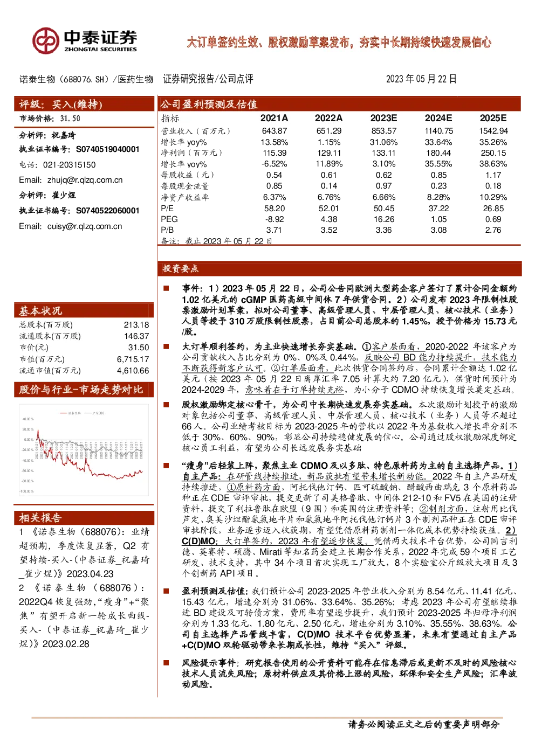Select market cap value 6,715.17

click(133, 359)
